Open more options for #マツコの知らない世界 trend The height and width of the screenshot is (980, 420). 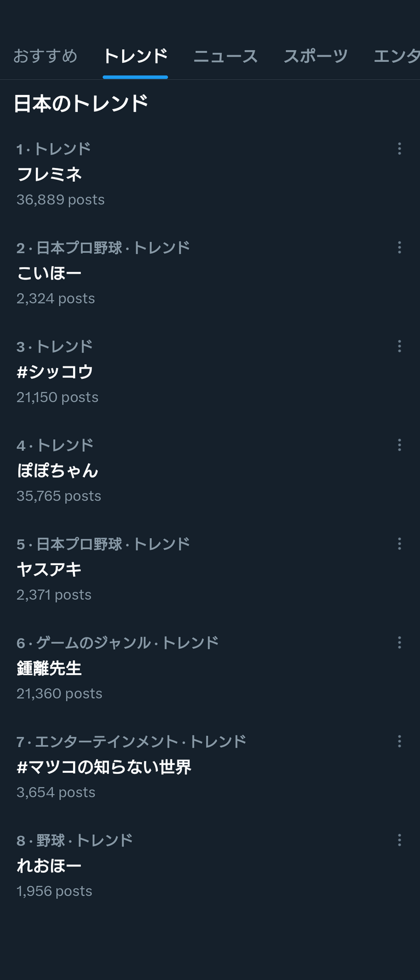click(x=399, y=741)
